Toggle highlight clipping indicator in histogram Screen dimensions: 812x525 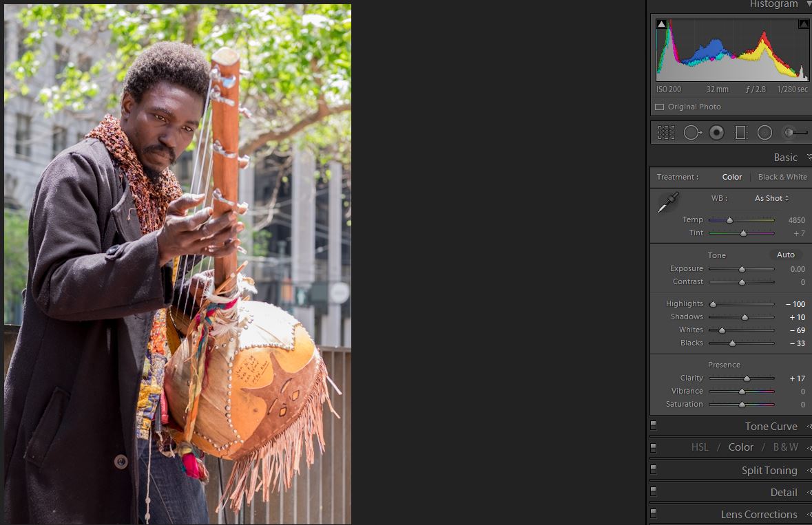click(x=803, y=24)
